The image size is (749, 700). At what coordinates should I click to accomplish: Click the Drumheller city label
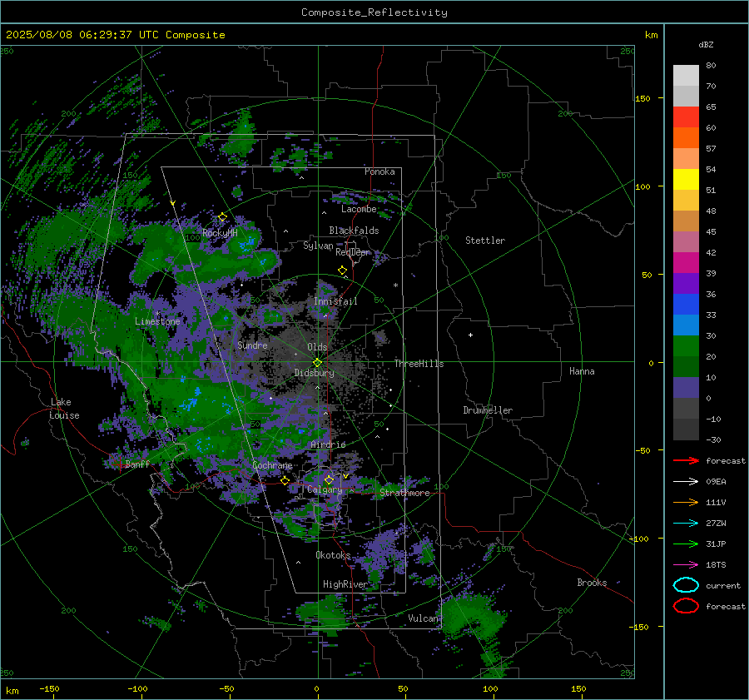pos(488,410)
